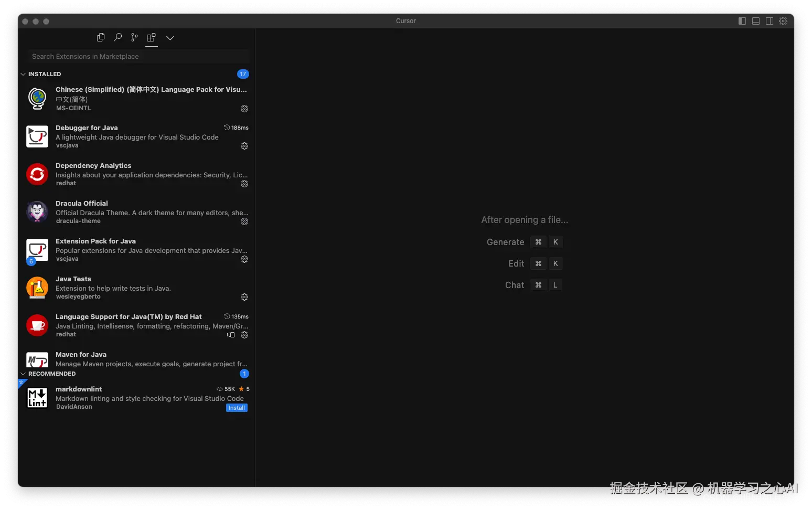Click the Java Tests flask icon
Image resolution: width=812 pixels, height=509 pixels.
point(37,288)
